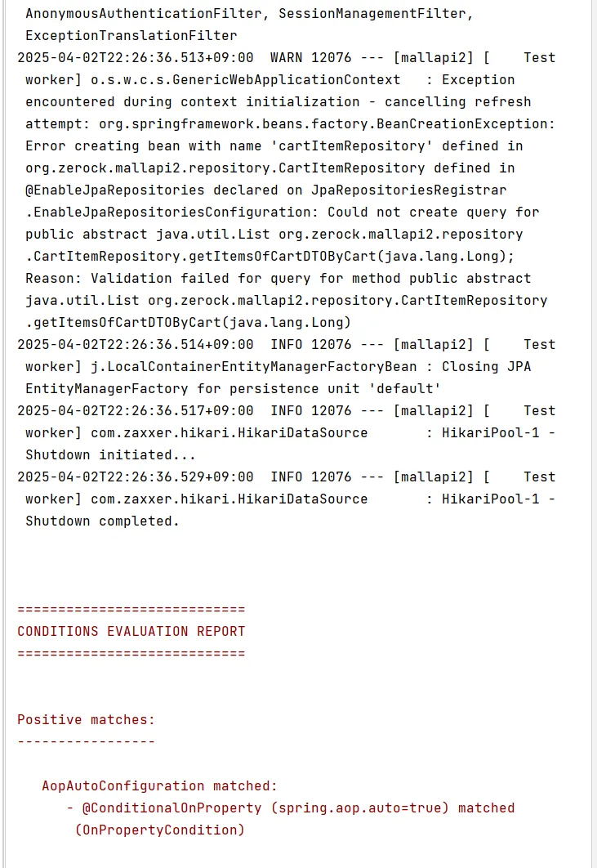597x868 pixels.
Task: Click the 'Positive matches:' line
Action: 87,719
